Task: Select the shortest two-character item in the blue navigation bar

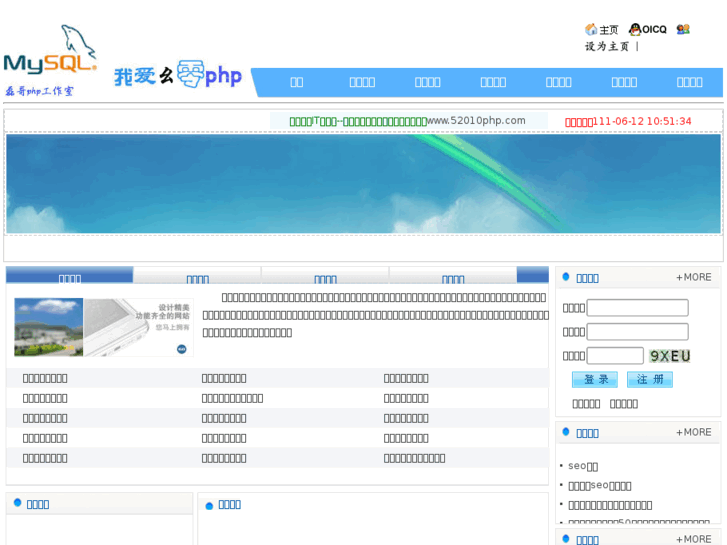Action: tap(297, 82)
